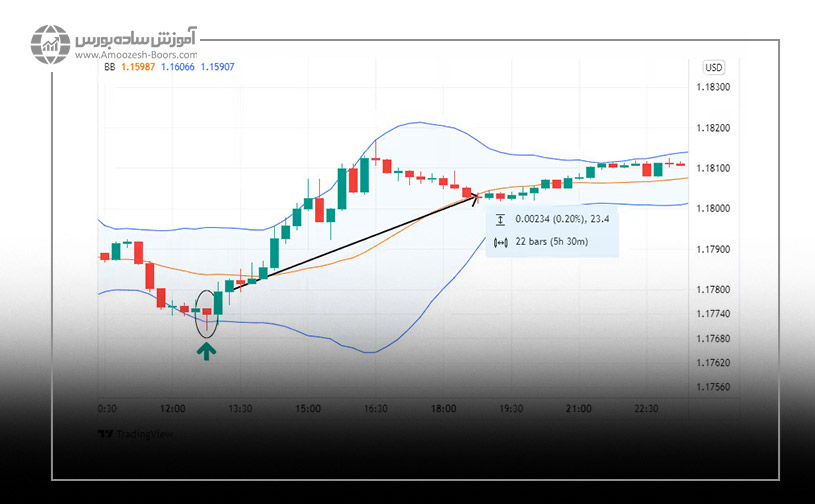Image resolution: width=815 pixels, height=504 pixels.
Task: Click the 13:30 time axis label
Action: coord(240,409)
